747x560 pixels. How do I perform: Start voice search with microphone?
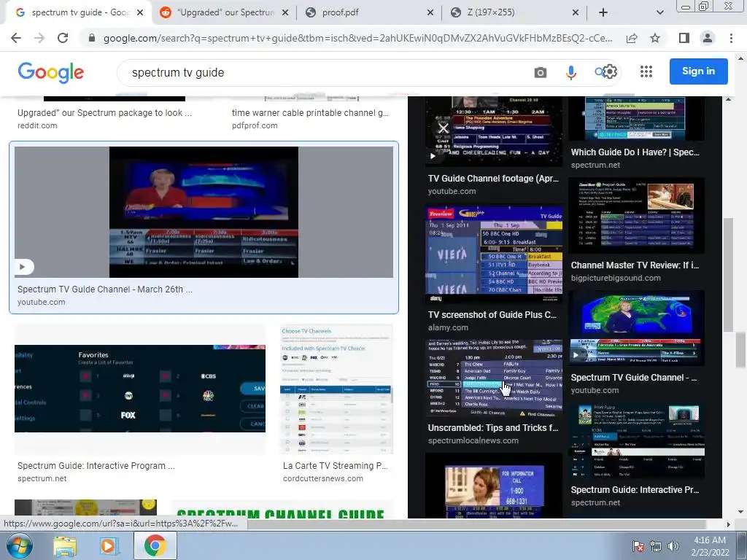570,72
